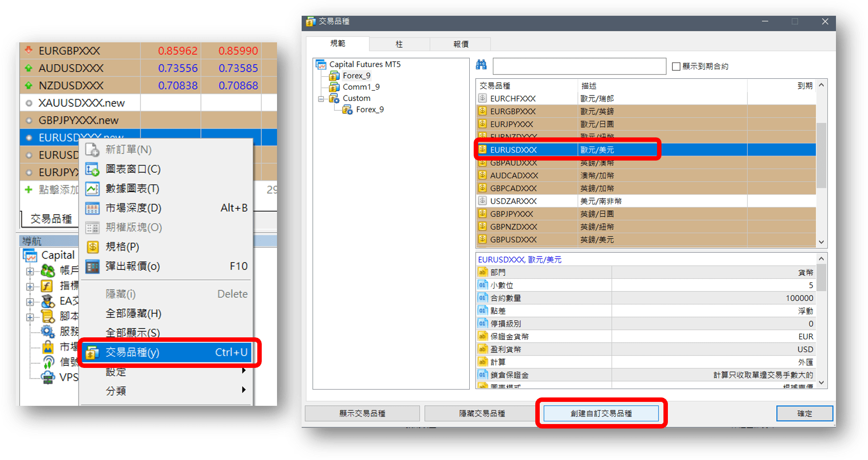Click the dollar icon beside EURUSDXXX row
Screen dimensions: 868x460
(483, 149)
